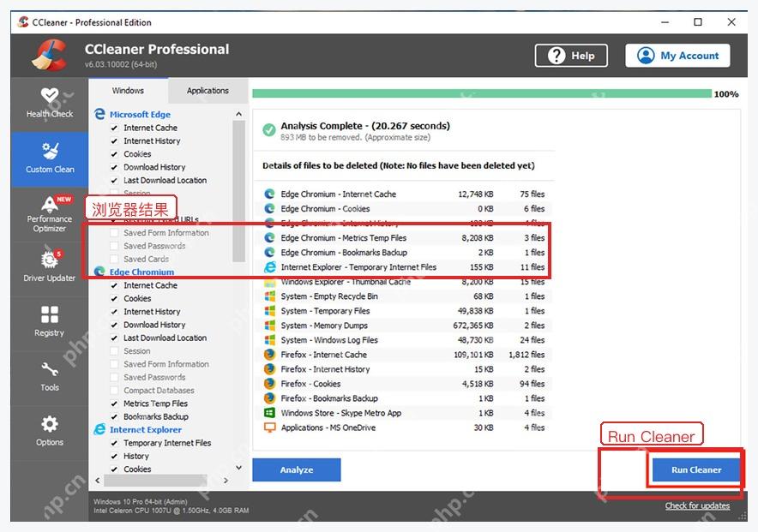Click Check for updates link
Image resolution: width=758 pixels, height=532 pixels.
(x=697, y=505)
